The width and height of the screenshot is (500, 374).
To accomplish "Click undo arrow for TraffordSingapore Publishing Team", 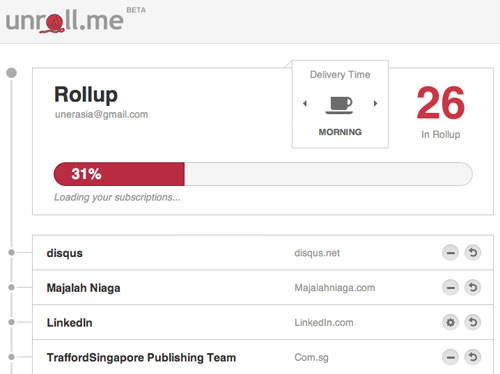I will pos(473,357).
